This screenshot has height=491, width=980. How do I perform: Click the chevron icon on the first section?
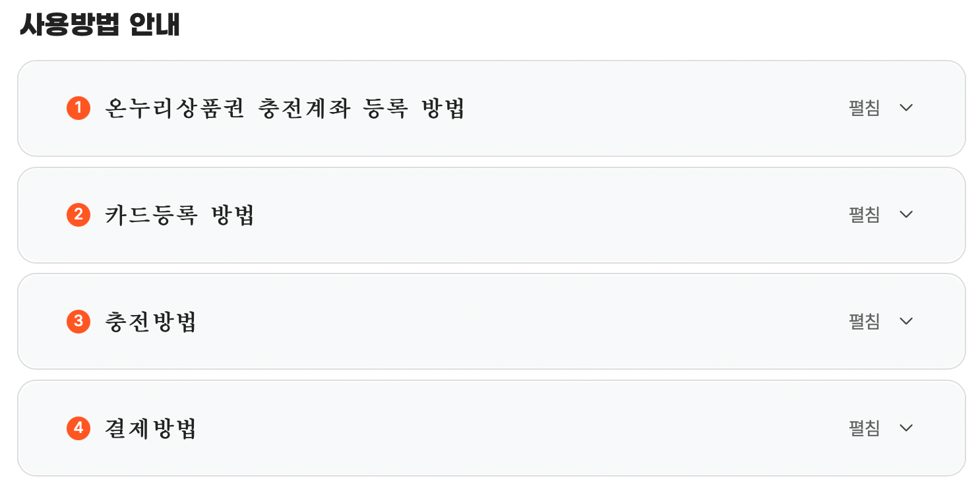pos(906,107)
